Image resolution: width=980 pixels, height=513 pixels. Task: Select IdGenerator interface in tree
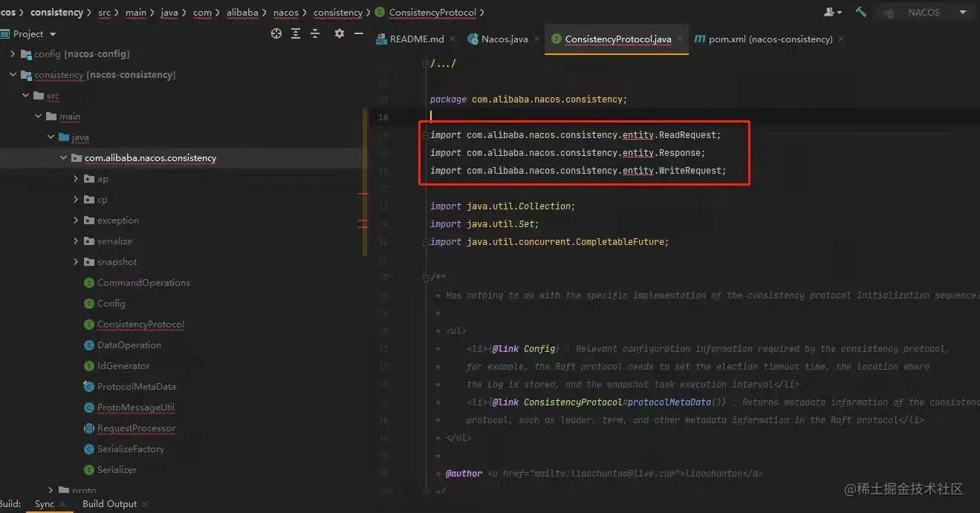point(123,366)
